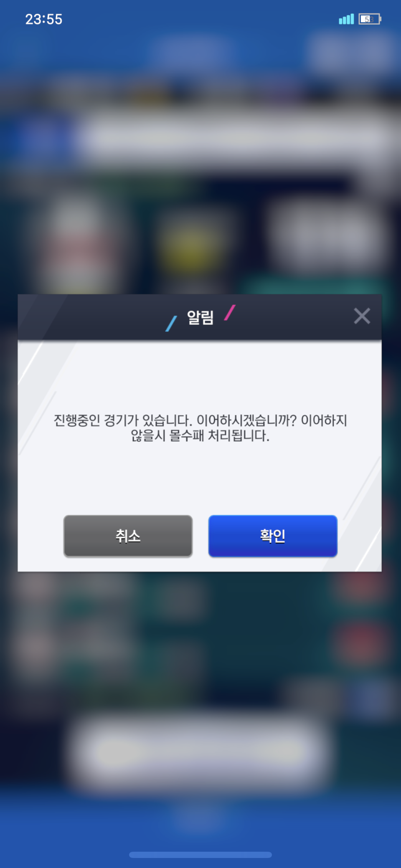Tap the blue slash accent beside 알림

pyautogui.click(x=171, y=324)
